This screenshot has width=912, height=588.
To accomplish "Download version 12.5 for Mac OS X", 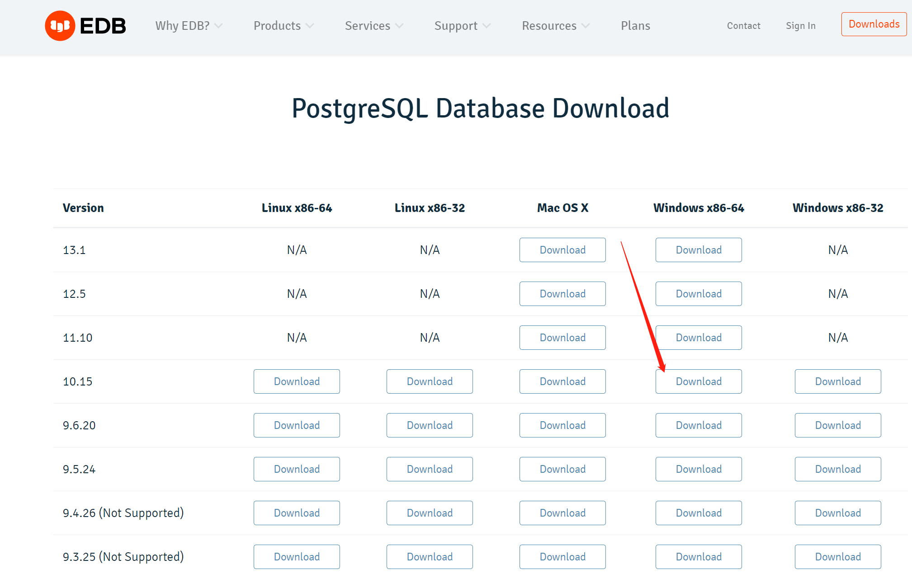I will pos(562,293).
